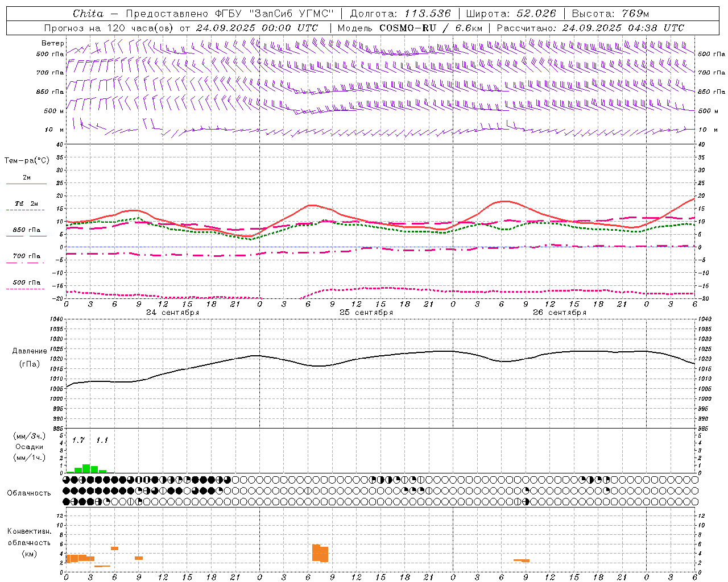Click the "24 сентября" date label
This screenshot has width=728, height=582.
click(x=172, y=313)
